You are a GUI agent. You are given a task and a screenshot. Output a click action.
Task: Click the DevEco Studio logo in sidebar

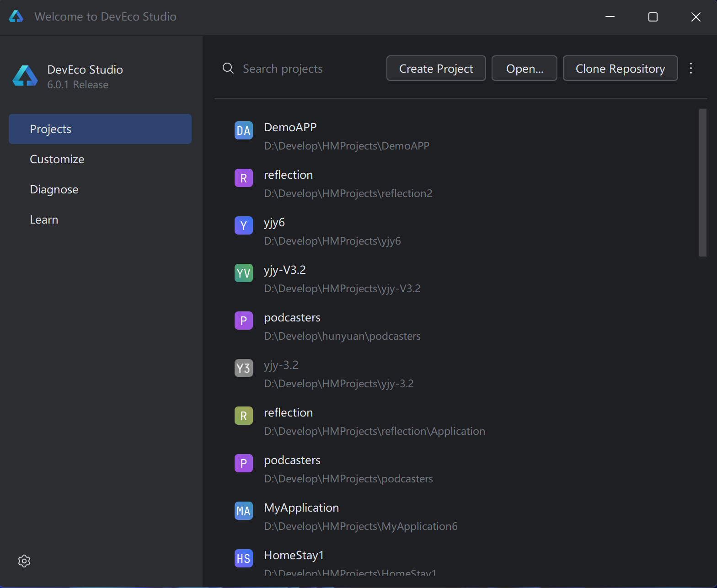click(25, 76)
